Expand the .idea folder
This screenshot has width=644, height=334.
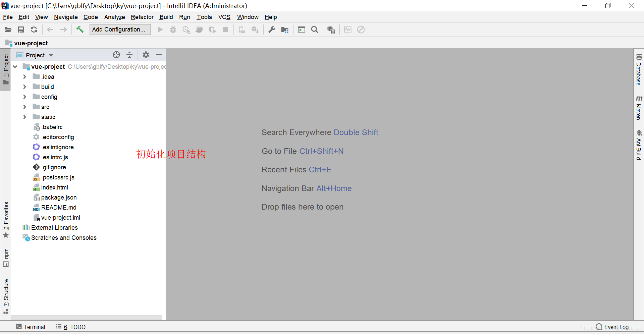click(x=24, y=77)
